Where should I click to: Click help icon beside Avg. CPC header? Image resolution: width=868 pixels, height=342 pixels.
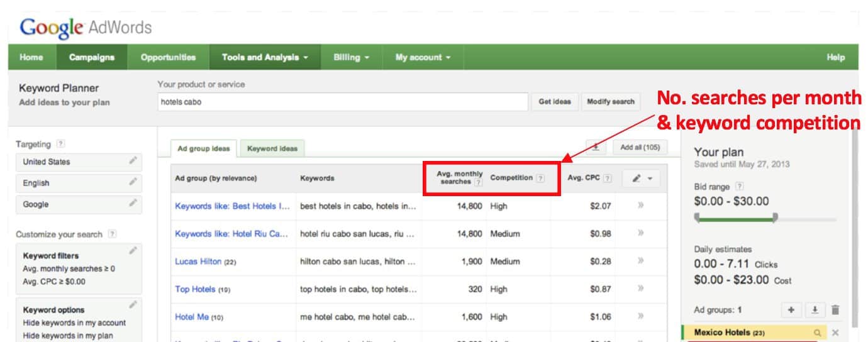coord(607,178)
